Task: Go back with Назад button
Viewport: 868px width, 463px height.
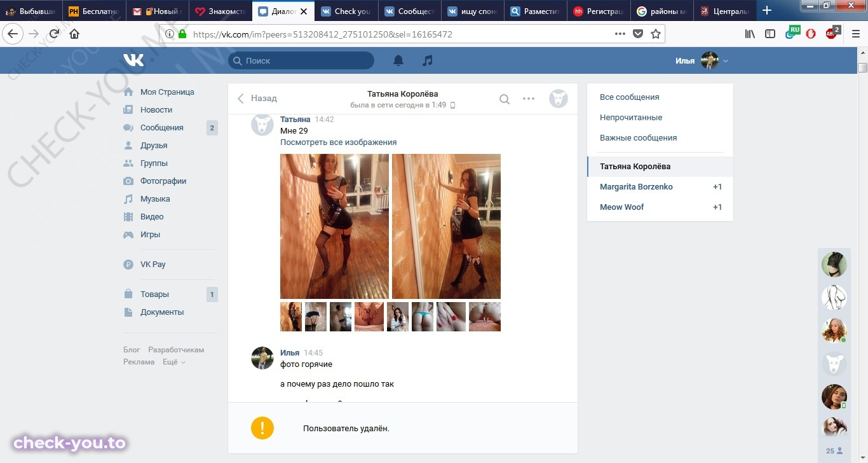Action: 257,99
